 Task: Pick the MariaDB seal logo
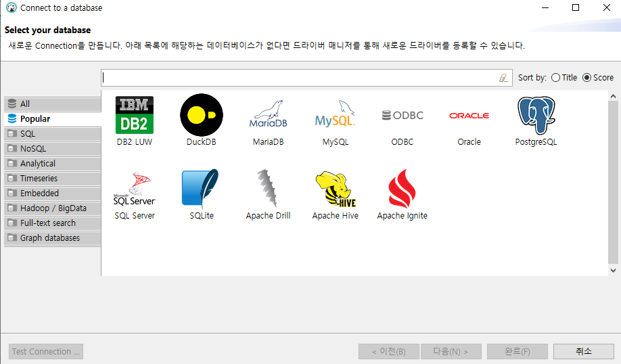[268, 114]
